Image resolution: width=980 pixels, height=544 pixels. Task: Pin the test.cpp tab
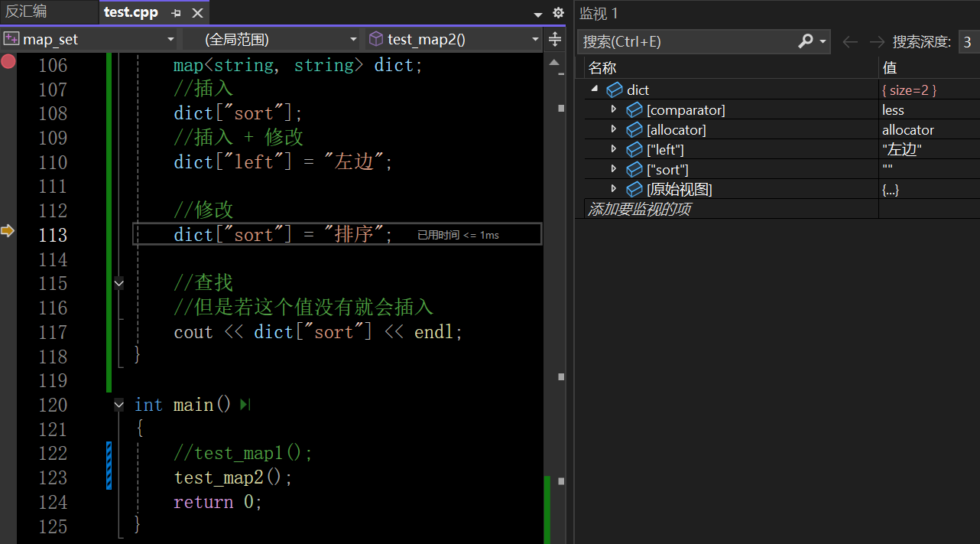(x=177, y=13)
